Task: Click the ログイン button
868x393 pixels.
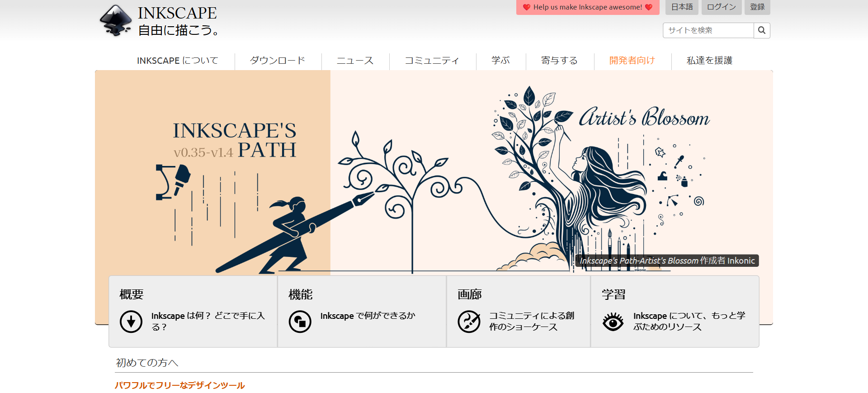Action: (722, 7)
